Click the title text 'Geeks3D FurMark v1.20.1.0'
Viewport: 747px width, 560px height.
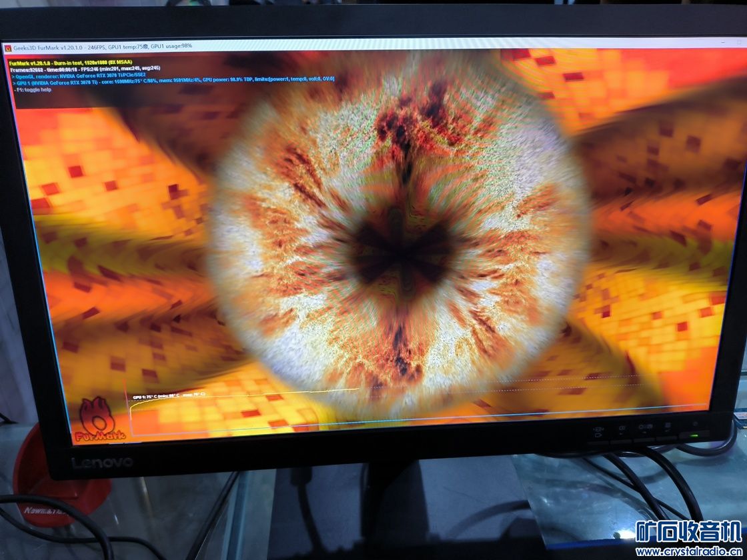47,47
